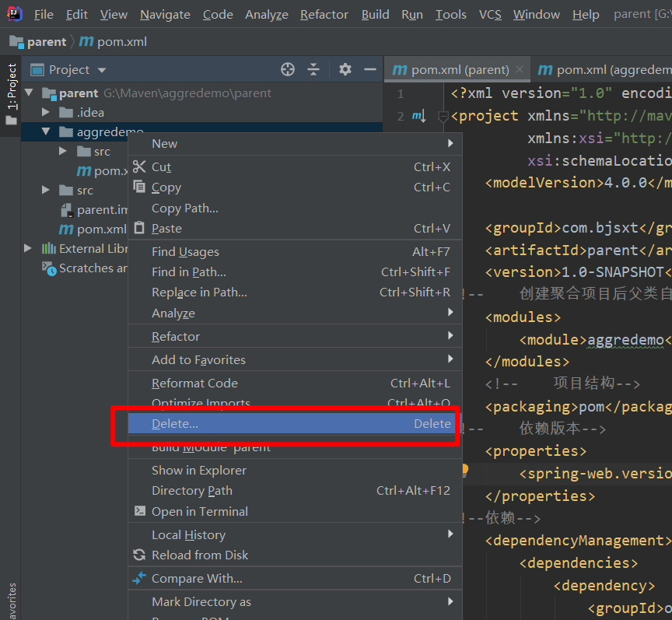Expand External Libraries node
Screen dimensions: 672x620
(28, 248)
